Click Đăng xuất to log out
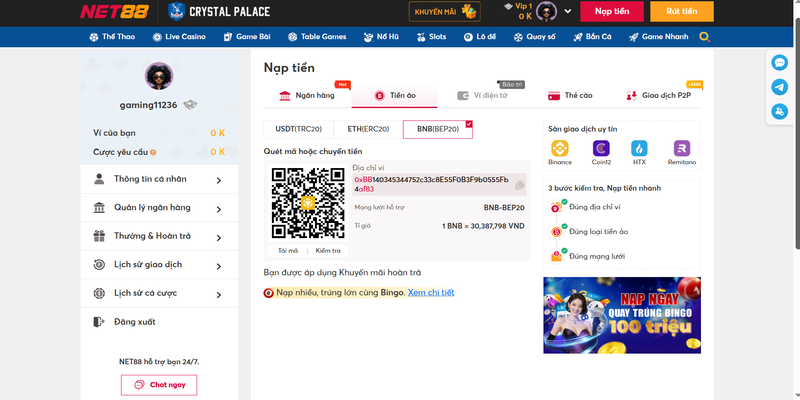 (x=159, y=322)
